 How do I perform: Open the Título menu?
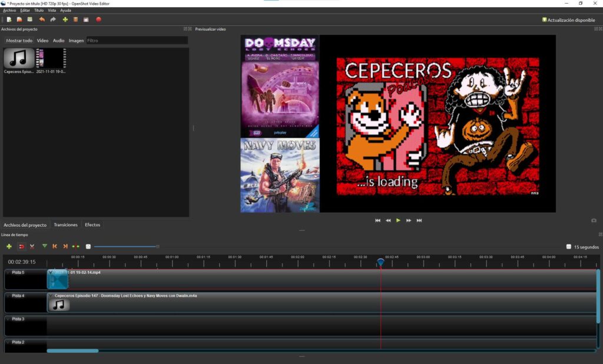39,11
